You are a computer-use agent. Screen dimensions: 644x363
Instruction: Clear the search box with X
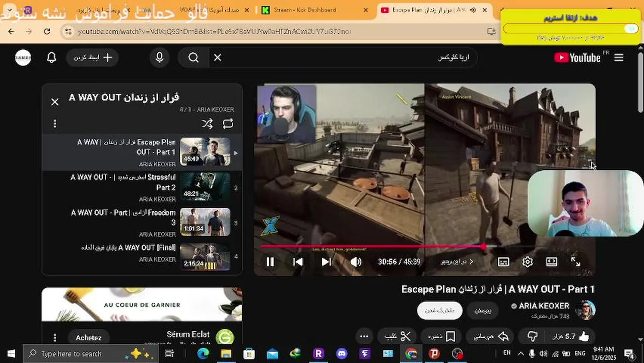point(217,57)
